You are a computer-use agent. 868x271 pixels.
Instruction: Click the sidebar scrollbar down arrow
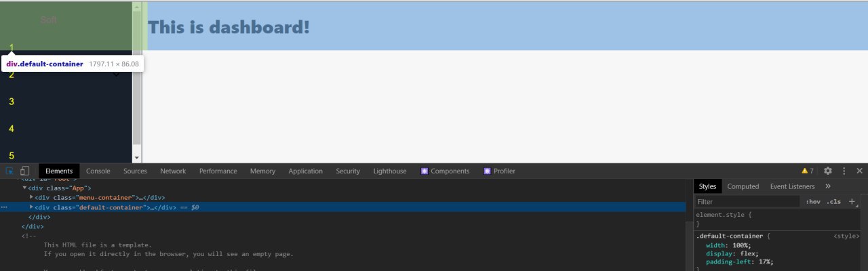137,157
